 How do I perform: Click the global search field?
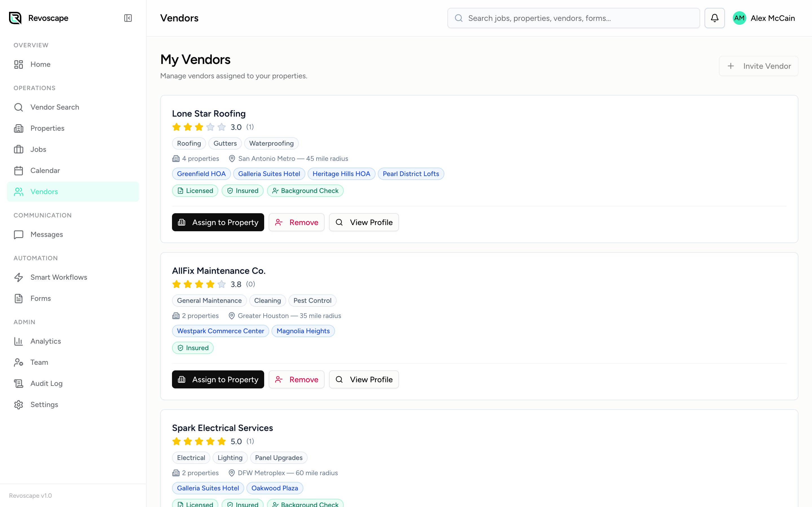[573, 18]
